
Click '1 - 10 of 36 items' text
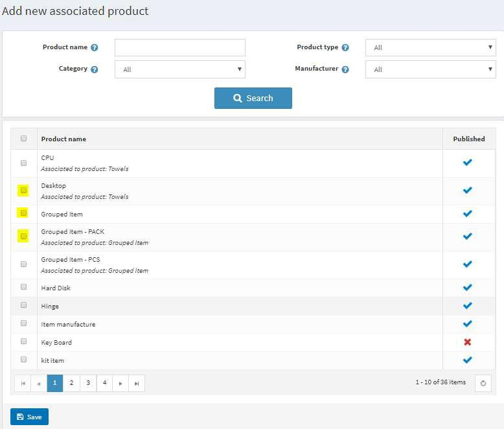(x=441, y=382)
